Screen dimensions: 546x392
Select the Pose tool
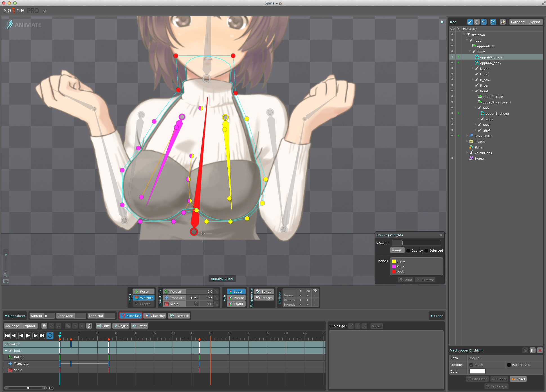tap(144, 292)
